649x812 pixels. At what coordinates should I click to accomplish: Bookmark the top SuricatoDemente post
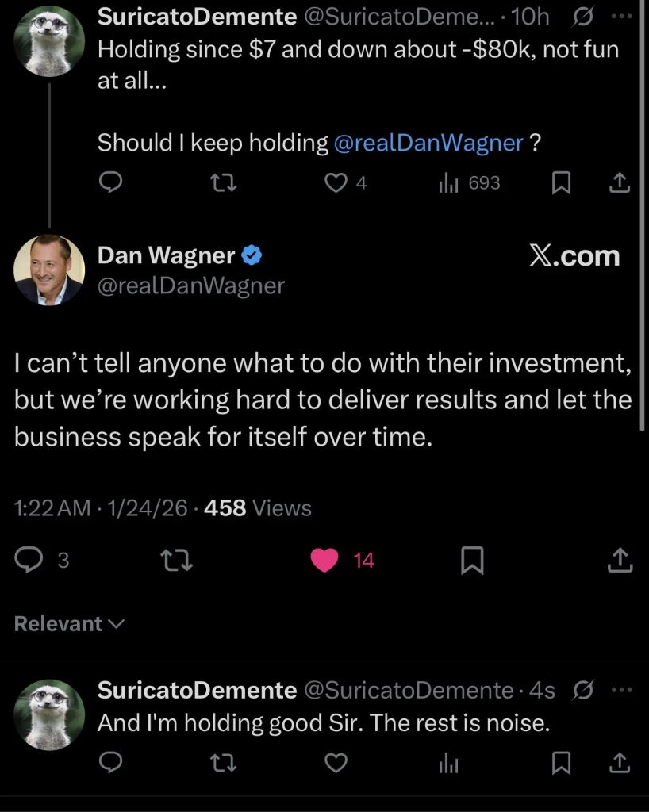click(x=561, y=183)
